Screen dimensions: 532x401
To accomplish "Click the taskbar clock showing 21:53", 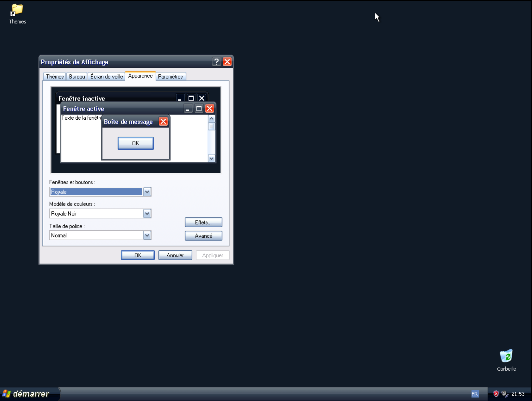I will (x=518, y=394).
